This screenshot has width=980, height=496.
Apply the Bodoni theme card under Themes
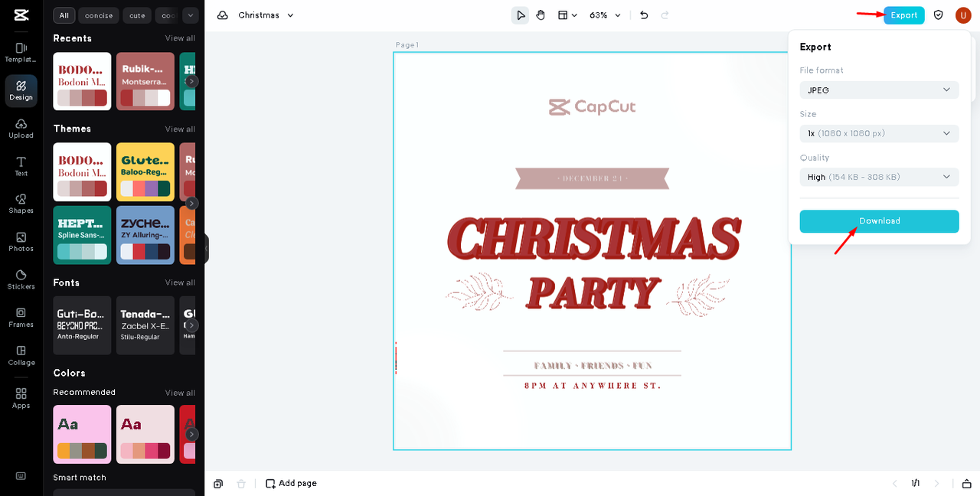82,172
